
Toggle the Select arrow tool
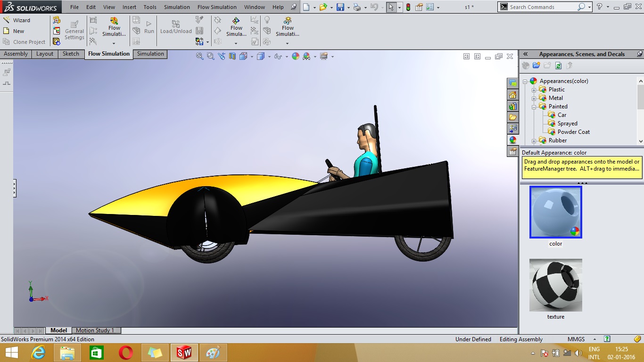pyautogui.click(x=390, y=7)
